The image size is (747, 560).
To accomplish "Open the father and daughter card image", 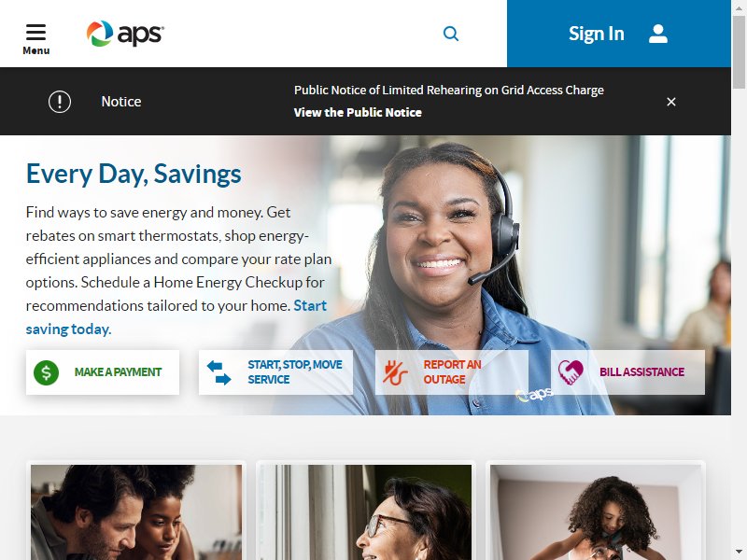I will pyautogui.click(x=136, y=512).
